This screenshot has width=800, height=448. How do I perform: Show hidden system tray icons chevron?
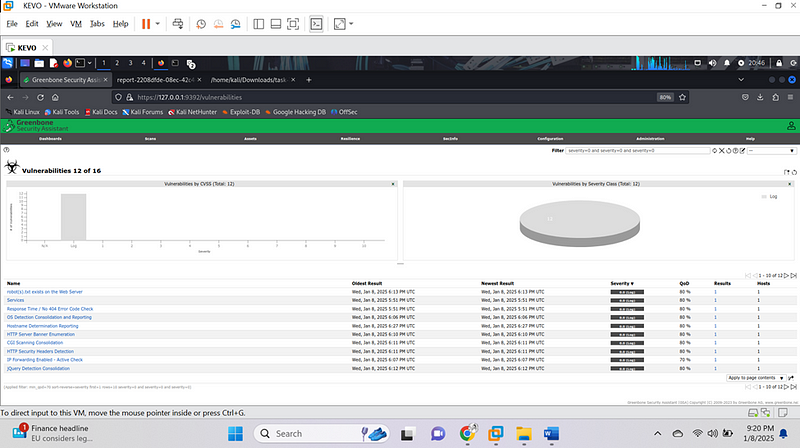click(x=658, y=434)
